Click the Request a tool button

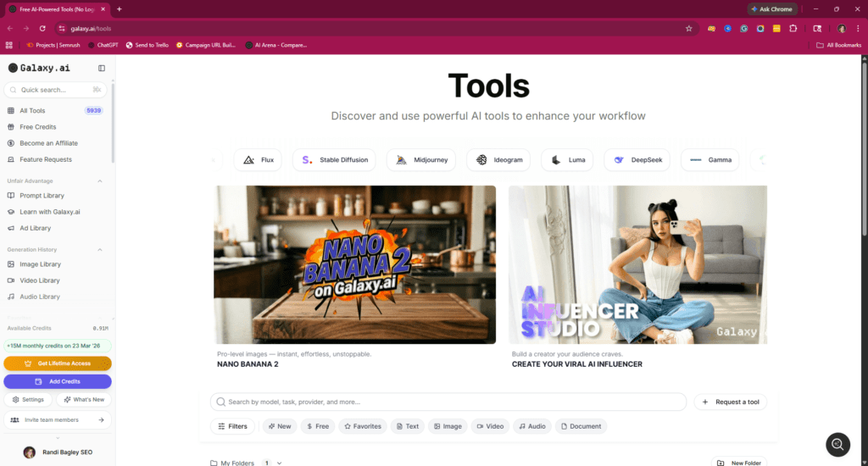tap(730, 402)
